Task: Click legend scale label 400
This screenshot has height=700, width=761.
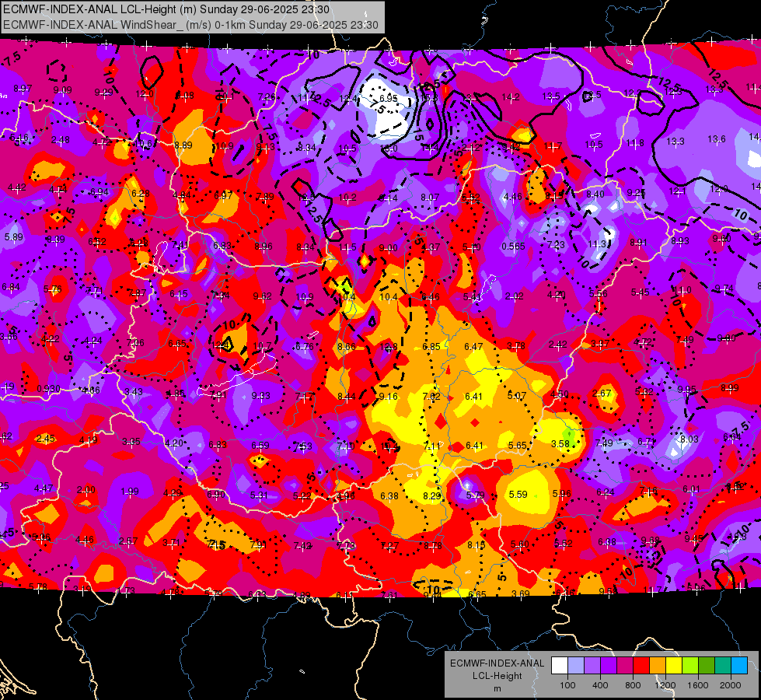Action: pos(600,685)
